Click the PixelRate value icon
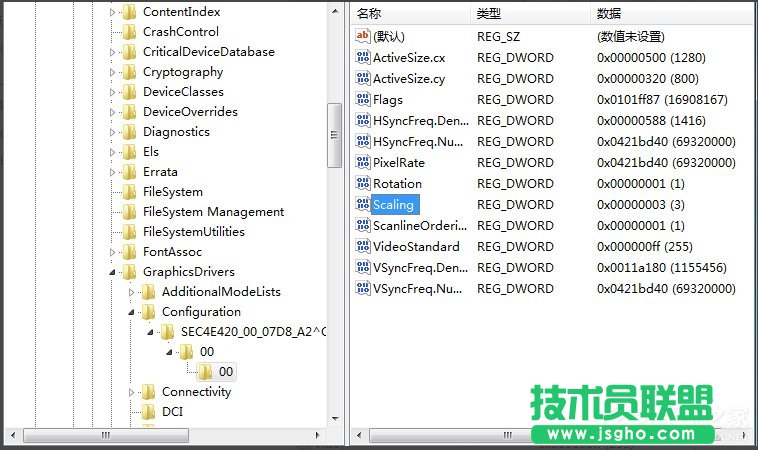 [363, 162]
